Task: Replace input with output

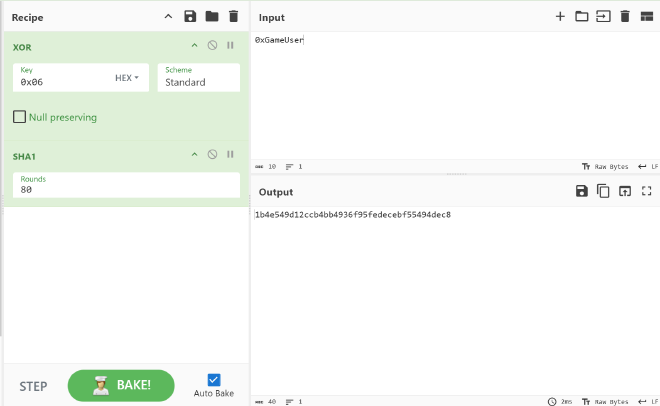Action: point(625,191)
